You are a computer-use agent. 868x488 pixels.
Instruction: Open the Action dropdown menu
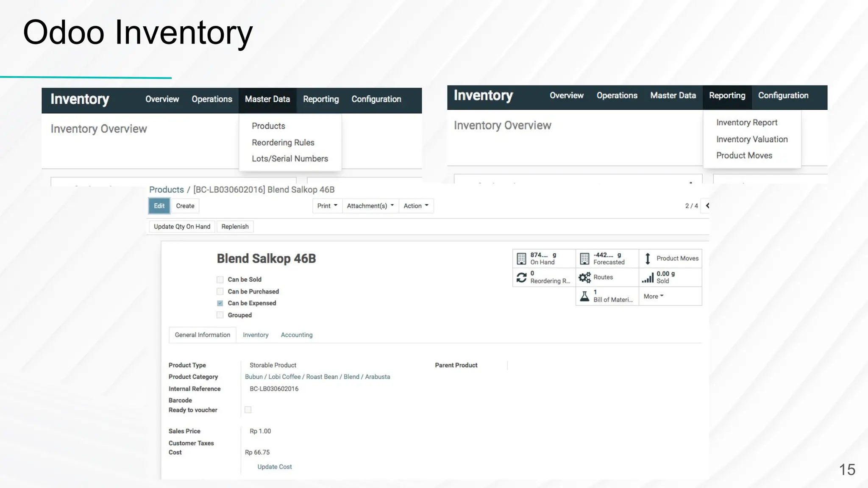[416, 206]
